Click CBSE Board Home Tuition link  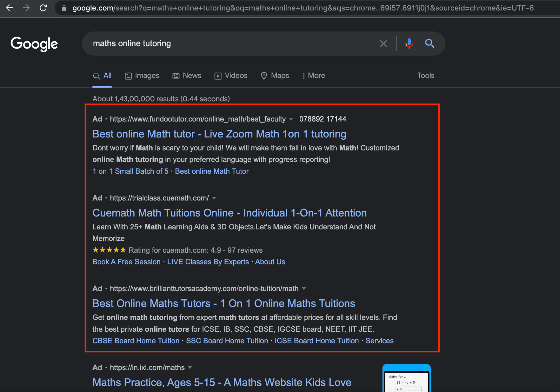(x=136, y=341)
